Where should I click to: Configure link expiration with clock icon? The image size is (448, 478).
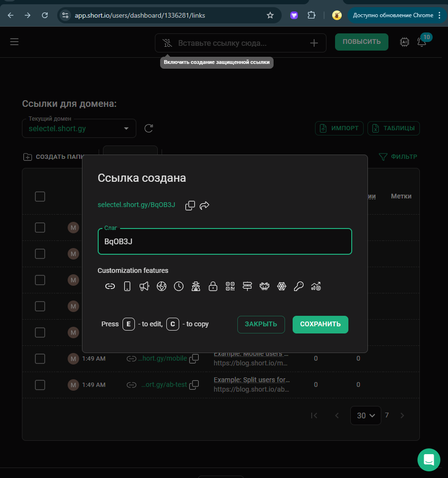(179, 286)
